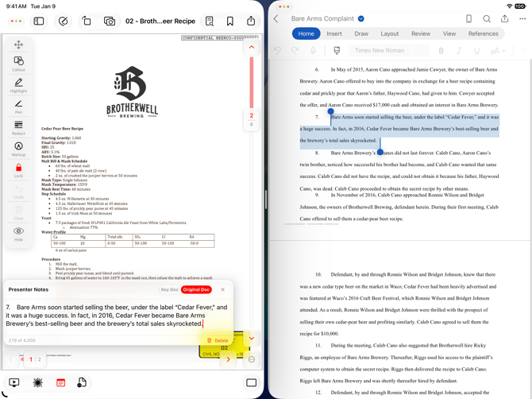Open the Bare Arms Complaint title menu
The height and width of the screenshot is (399, 532).
(327, 18)
